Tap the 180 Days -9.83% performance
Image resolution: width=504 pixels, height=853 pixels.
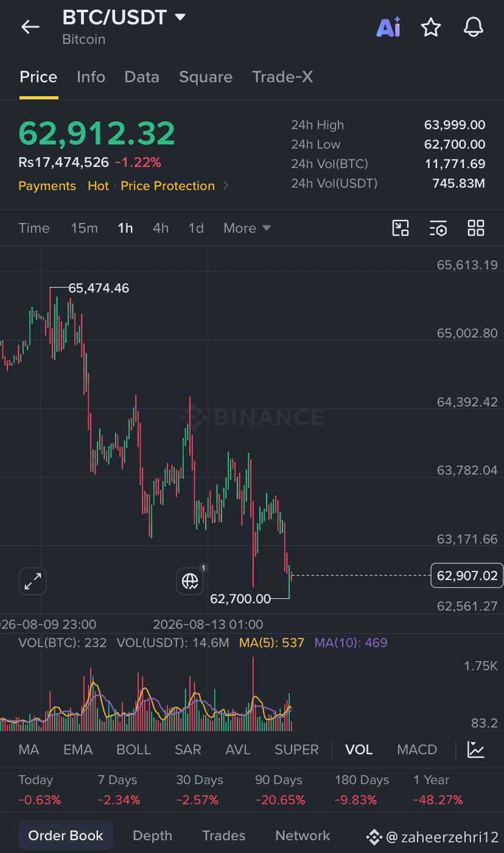[x=362, y=790]
